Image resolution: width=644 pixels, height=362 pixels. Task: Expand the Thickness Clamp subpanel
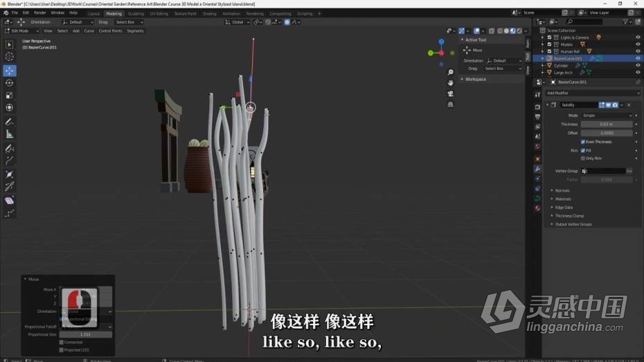click(x=569, y=216)
